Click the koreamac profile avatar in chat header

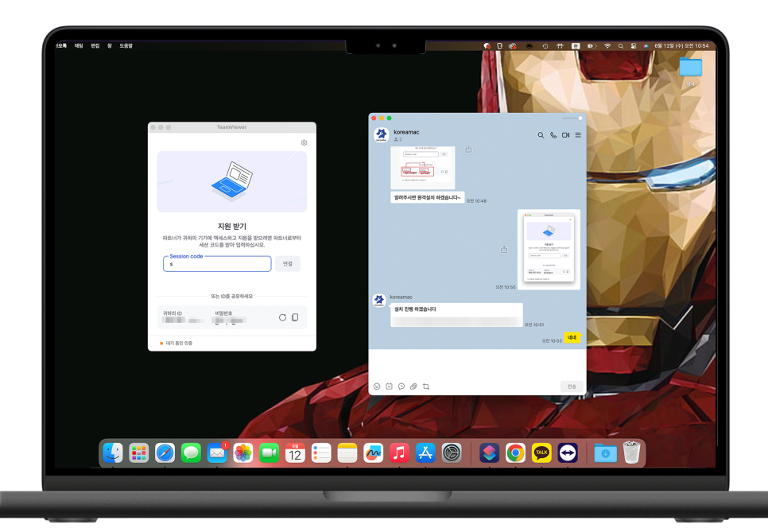(x=382, y=134)
